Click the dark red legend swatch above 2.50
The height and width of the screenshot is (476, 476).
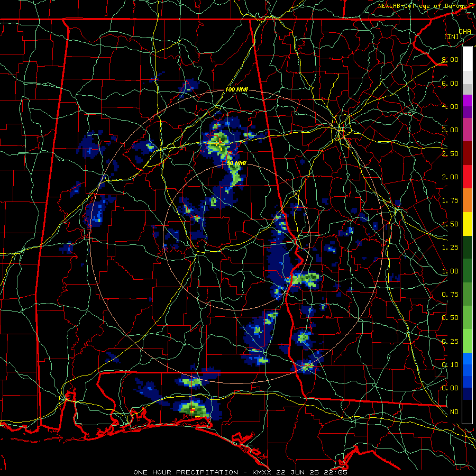click(x=467, y=153)
